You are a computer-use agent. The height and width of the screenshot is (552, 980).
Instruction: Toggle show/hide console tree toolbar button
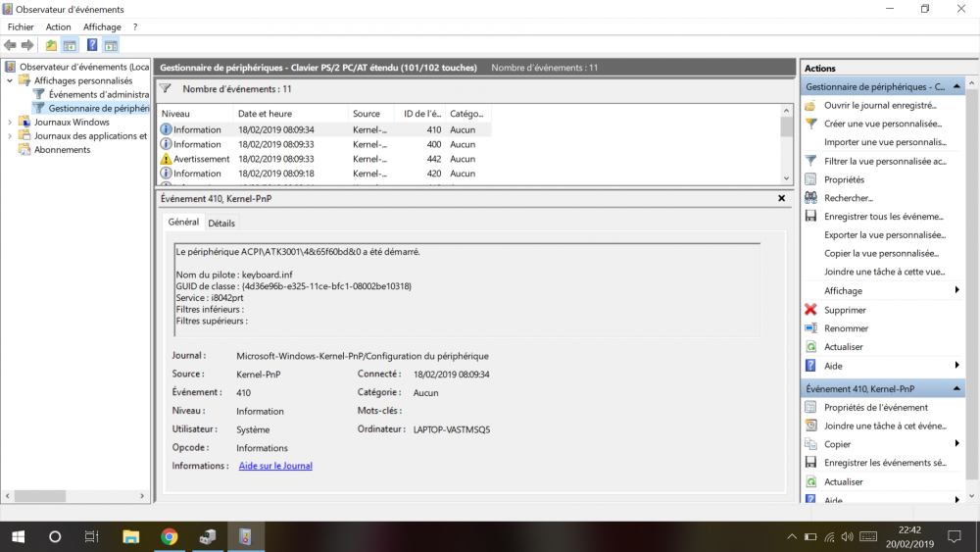point(70,45)
